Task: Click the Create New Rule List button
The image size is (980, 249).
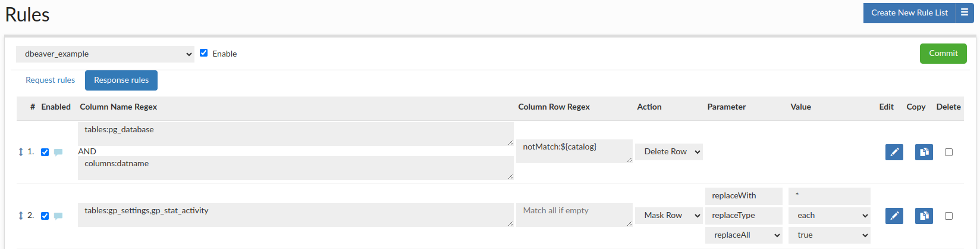Action: [909, 13]
